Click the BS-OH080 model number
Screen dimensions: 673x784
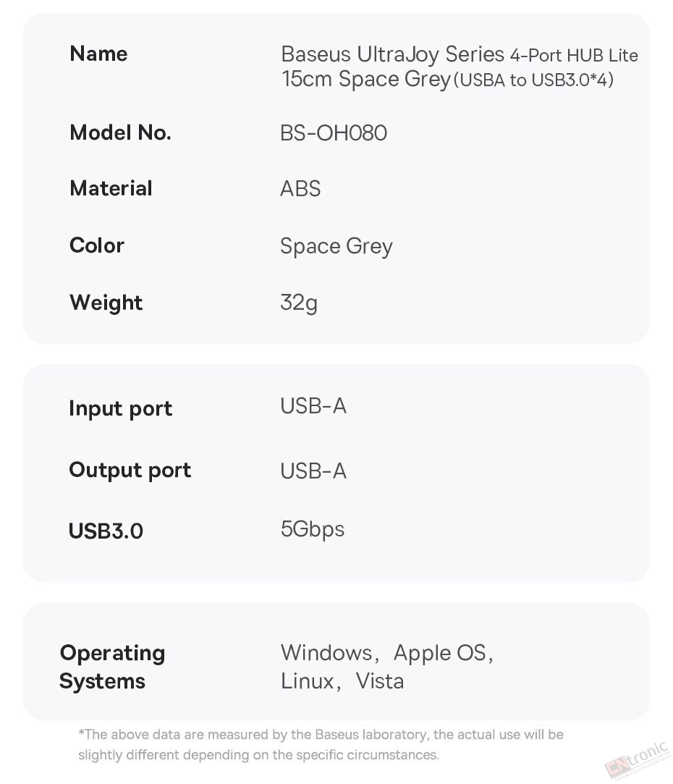334,133
